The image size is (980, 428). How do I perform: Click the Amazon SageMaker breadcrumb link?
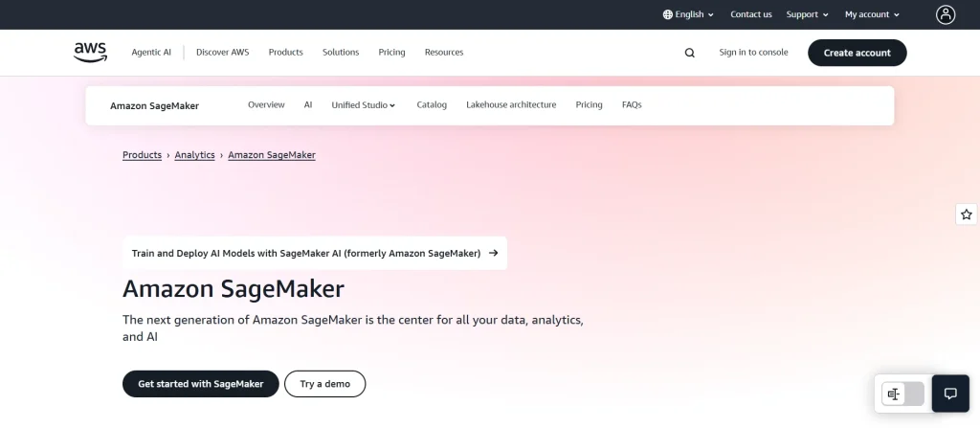coord(271,155)
